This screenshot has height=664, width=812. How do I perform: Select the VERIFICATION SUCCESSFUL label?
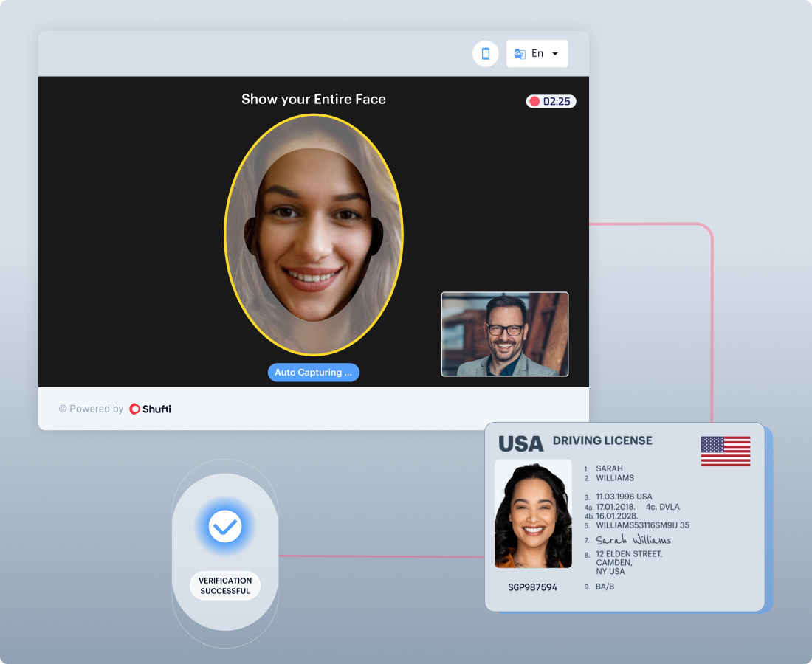tap(225, 586)
